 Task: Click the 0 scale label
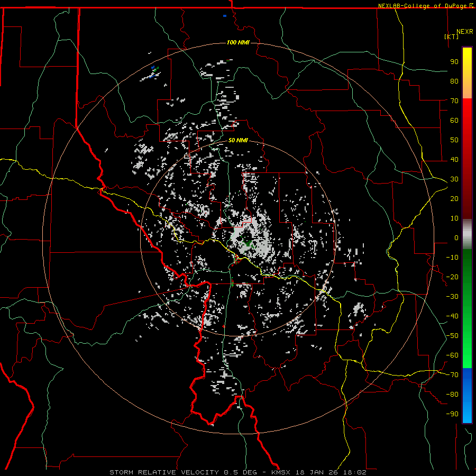click(456, 237)
